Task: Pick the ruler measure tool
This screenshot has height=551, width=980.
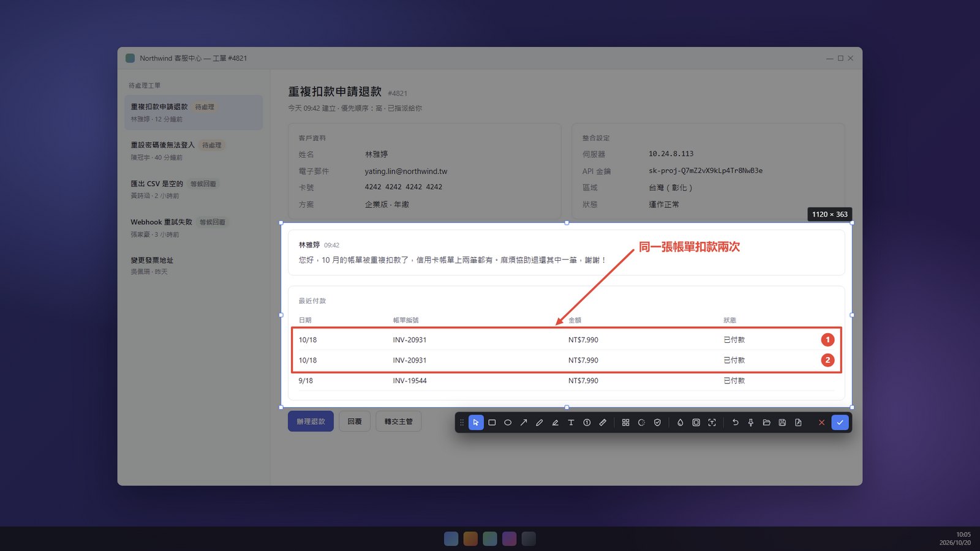Action: [x=603, y=422]
